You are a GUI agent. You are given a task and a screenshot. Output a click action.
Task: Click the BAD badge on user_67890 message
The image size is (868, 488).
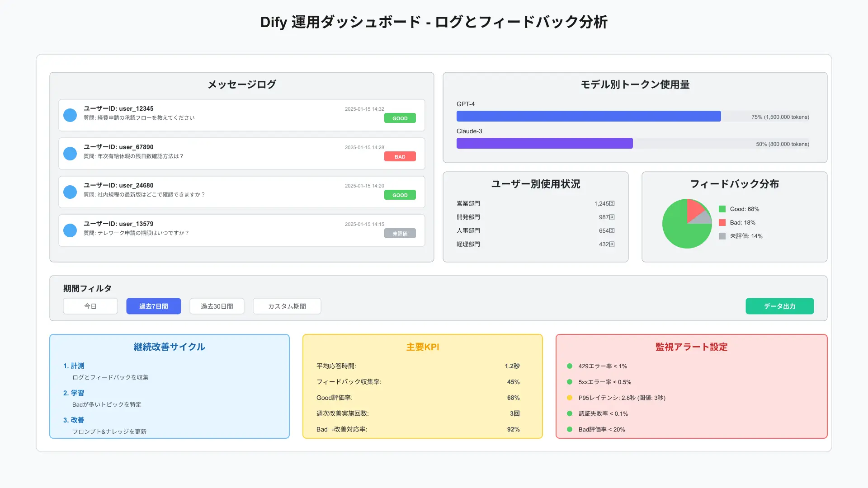(x=400, y=157)
